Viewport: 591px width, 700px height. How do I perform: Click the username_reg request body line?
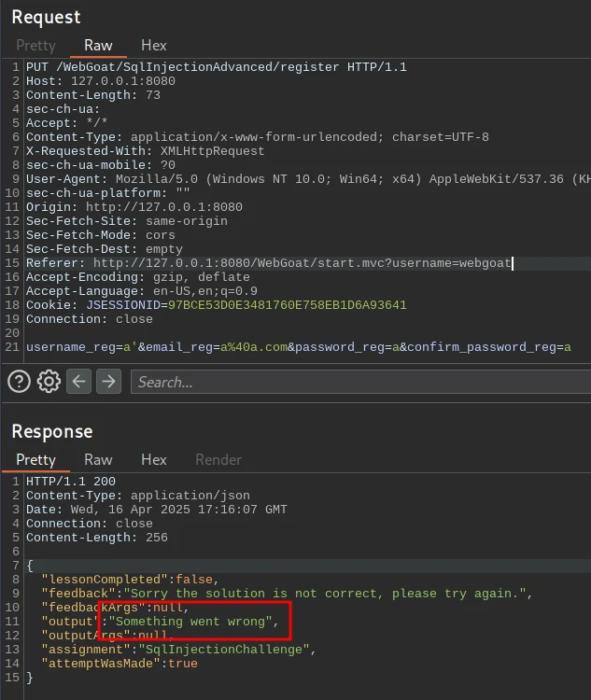coord(297,347)
